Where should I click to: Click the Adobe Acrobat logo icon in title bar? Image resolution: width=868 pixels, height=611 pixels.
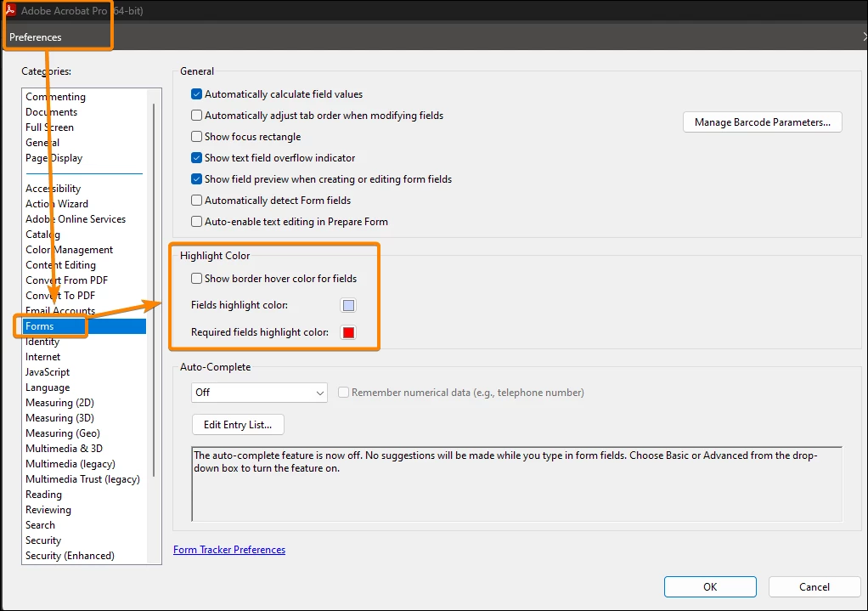click(10, 9)
